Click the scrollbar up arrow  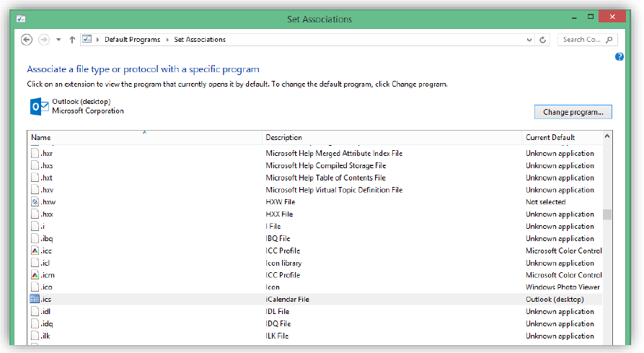click(607, 136)
